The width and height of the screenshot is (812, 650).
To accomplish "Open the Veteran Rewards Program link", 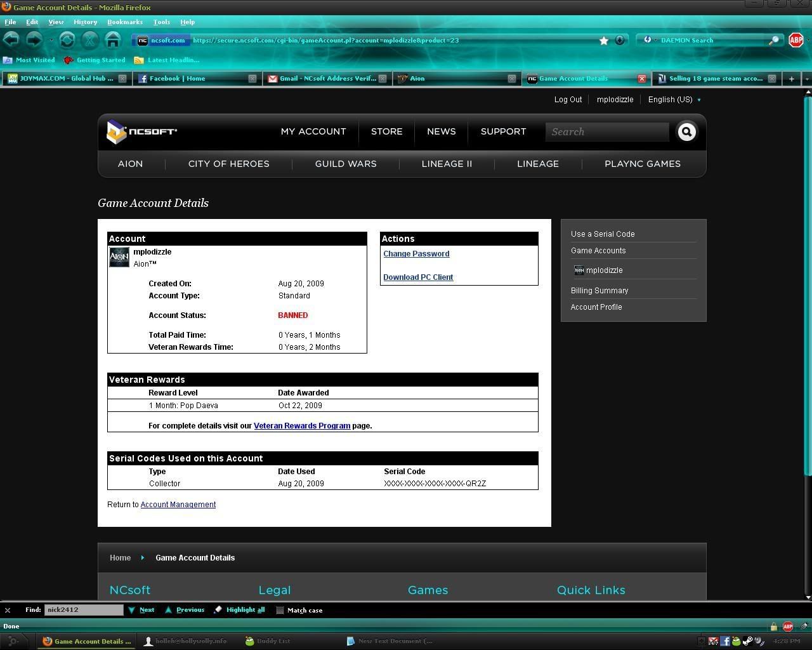I will pos(302,426).
